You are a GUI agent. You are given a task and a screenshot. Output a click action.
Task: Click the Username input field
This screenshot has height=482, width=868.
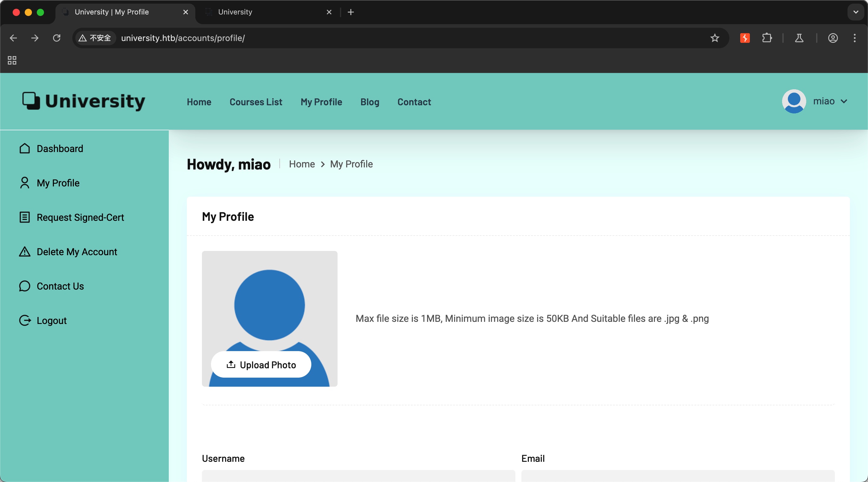tap(358, 476)
